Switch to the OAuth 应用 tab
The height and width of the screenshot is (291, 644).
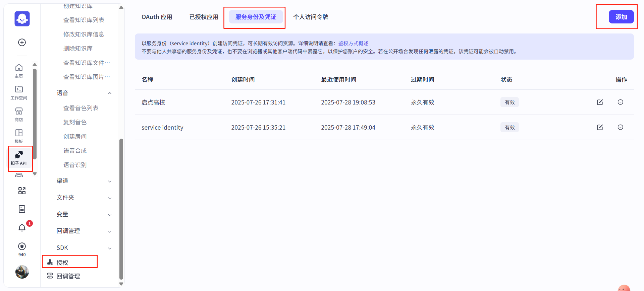(x=157, y=17)
